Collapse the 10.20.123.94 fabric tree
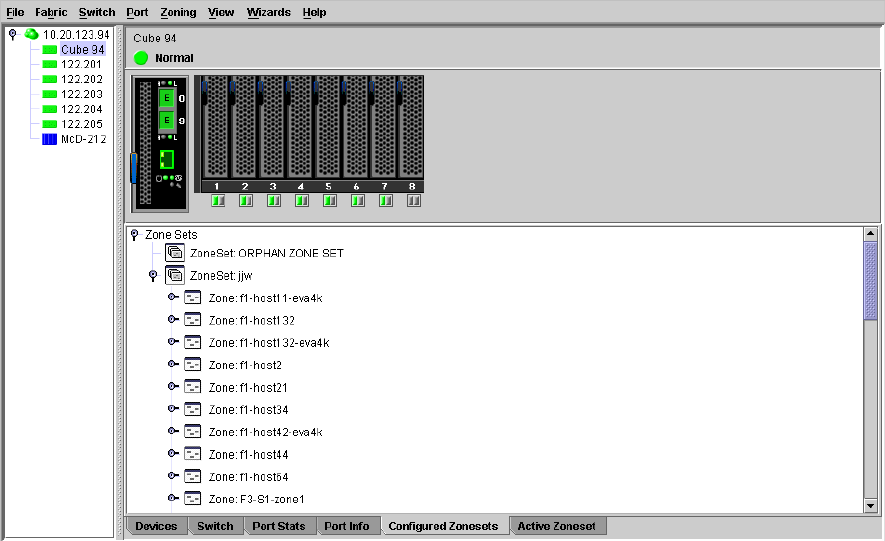The height and width of the screenshot is (541, 885). coord(12,34)
